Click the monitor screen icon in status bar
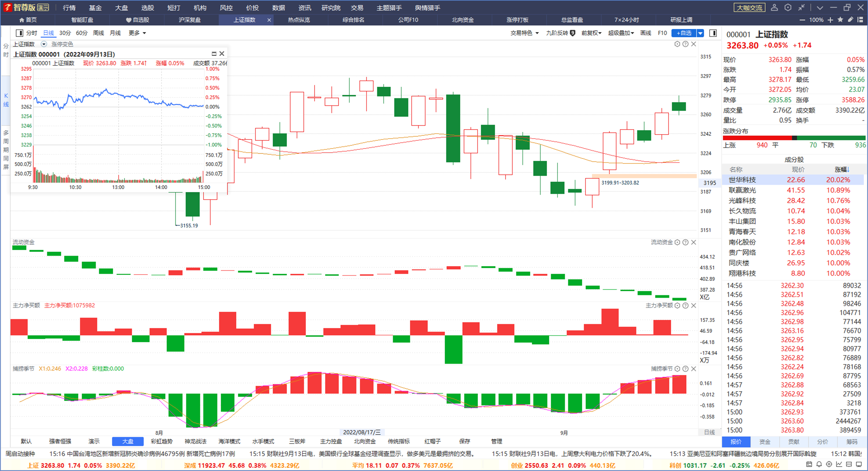This screenshot has height=471, width=868. coord(859,464)
